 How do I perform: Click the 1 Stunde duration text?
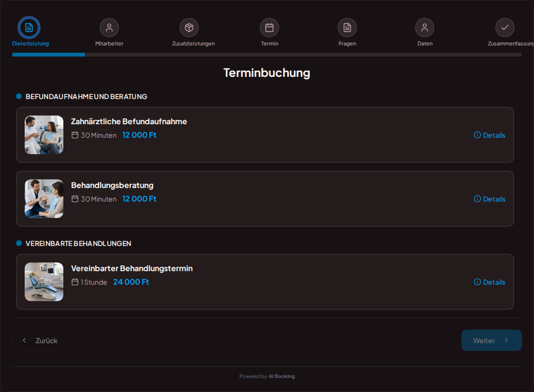[94, 282]
